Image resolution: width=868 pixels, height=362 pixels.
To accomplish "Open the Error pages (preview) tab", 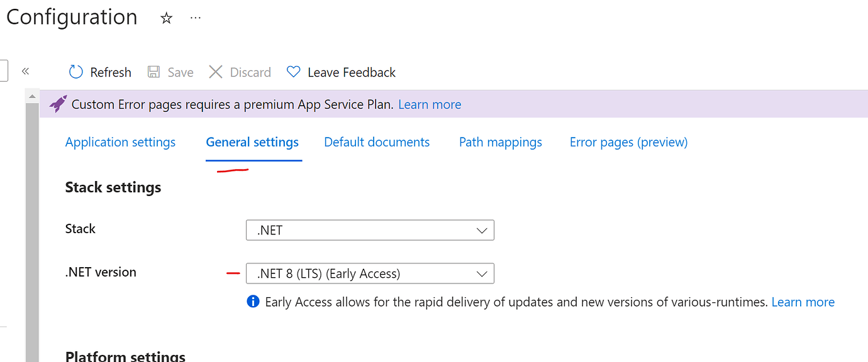I will [x=628, y=142].
